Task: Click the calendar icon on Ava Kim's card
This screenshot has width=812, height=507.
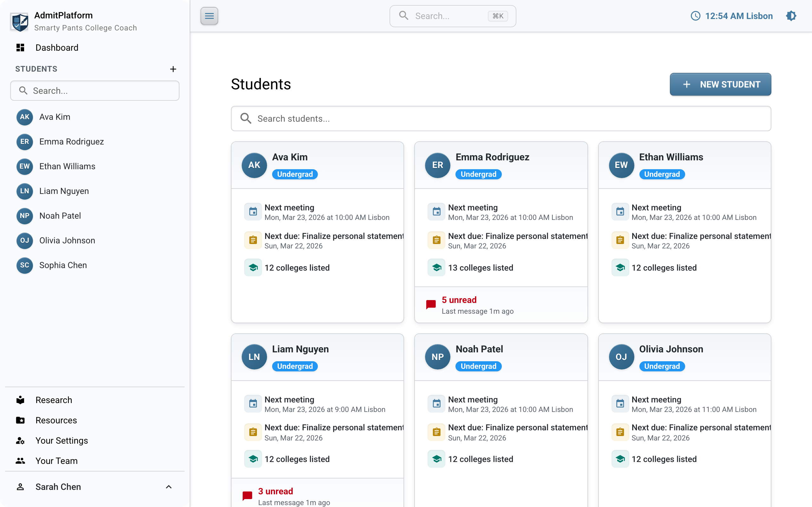Action: coord(253,212)
